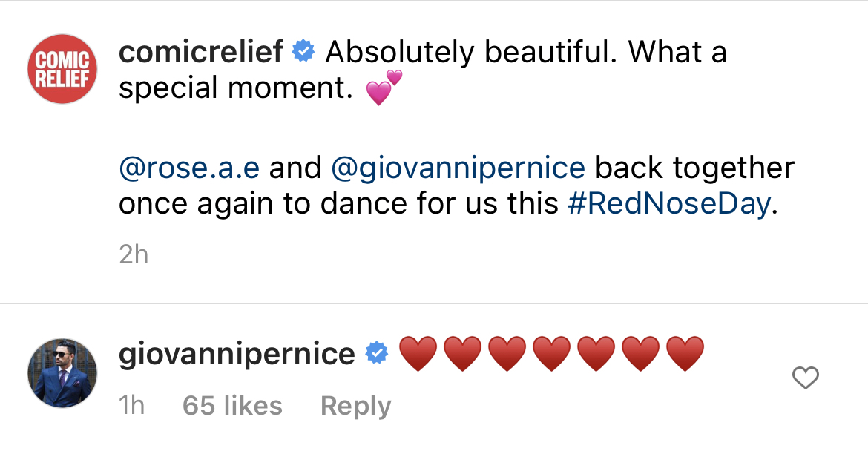Reply to the giovannipernice comment
The image size is (868, 457).
(x=355, y=406)
